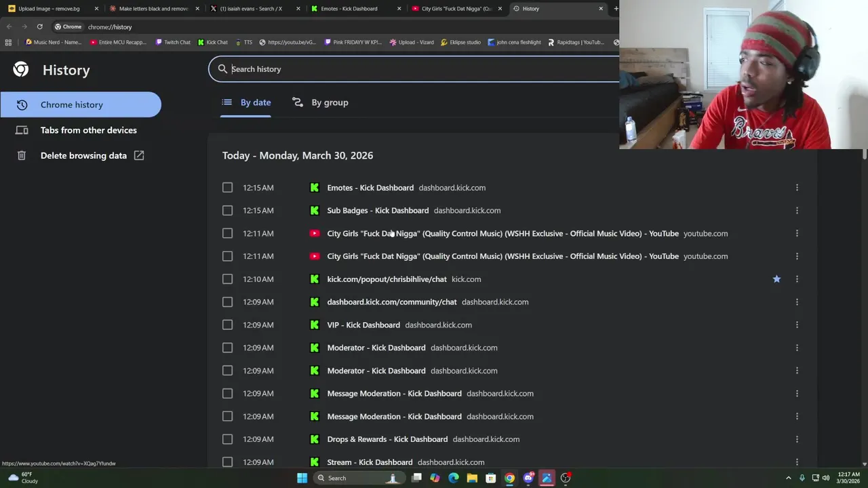Open the Windows Start menu
This screenshot has height=488, width=868.
[x=302, y=478]
